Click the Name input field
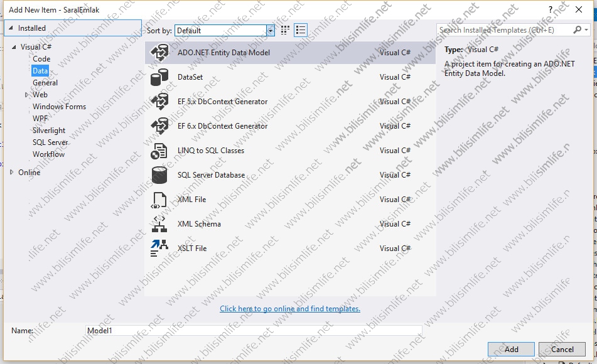The height and width of the screenshot is (364, 597). (x=254, y=331)
